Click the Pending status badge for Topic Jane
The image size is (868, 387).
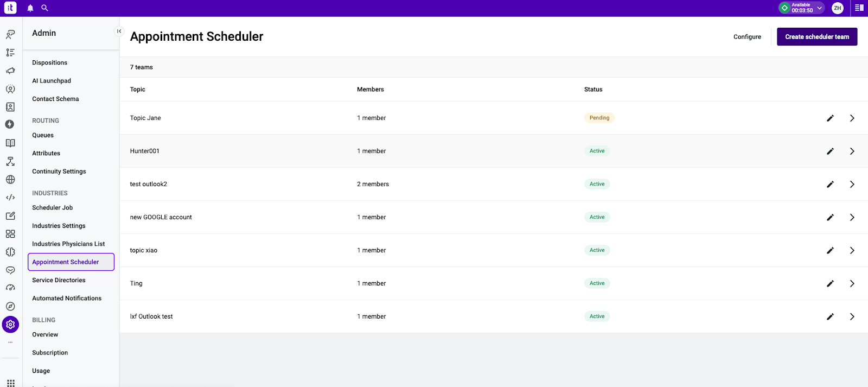[599, 118]
